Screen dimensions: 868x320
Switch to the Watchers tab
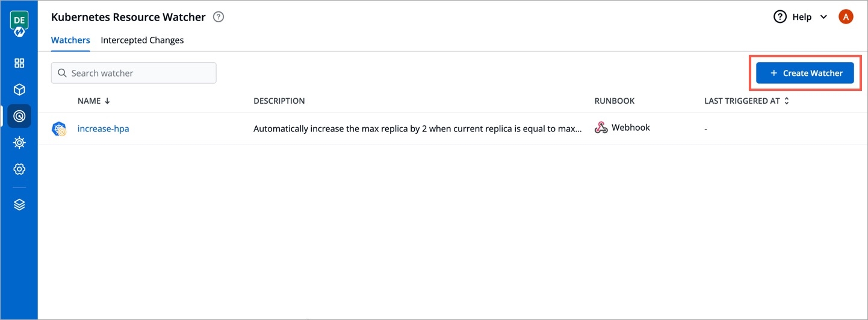click(x=70, y=40)
